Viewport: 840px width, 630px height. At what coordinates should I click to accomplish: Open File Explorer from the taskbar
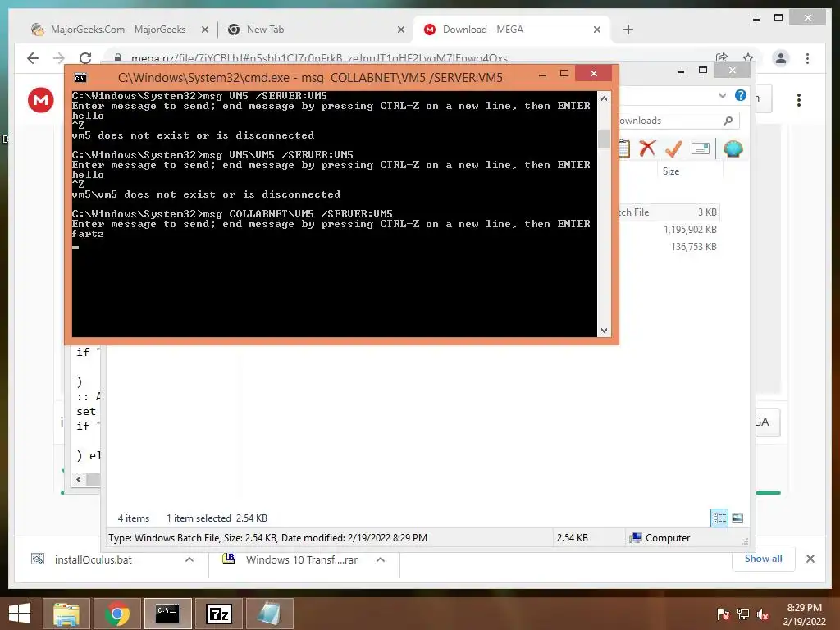[x=66, y=614]
